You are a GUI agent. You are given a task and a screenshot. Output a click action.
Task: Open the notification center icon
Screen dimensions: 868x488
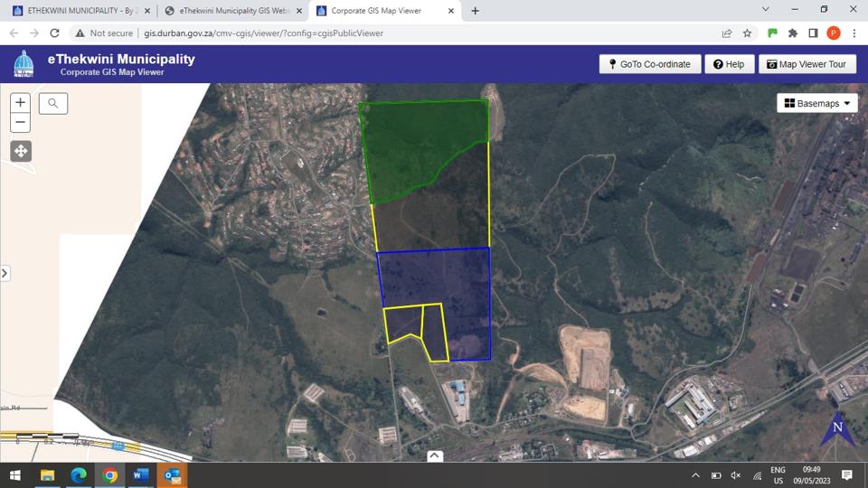pyautogui.click(x=847, y=475)
